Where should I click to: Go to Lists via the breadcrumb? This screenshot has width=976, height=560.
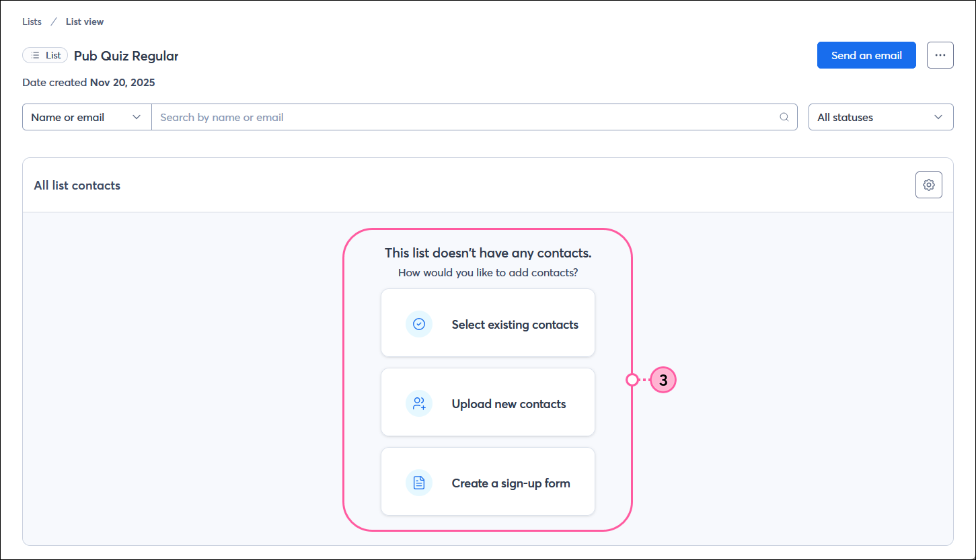[x=31, y=22]
